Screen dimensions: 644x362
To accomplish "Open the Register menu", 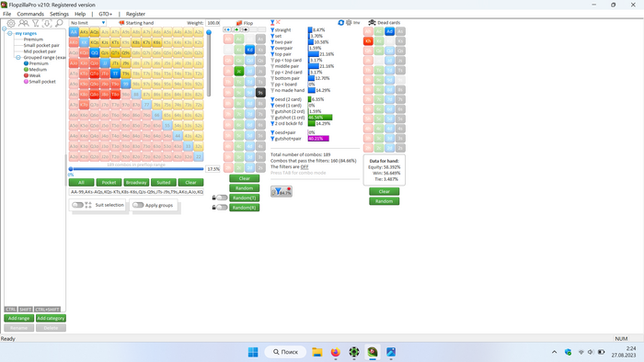I will click(135, 14).
